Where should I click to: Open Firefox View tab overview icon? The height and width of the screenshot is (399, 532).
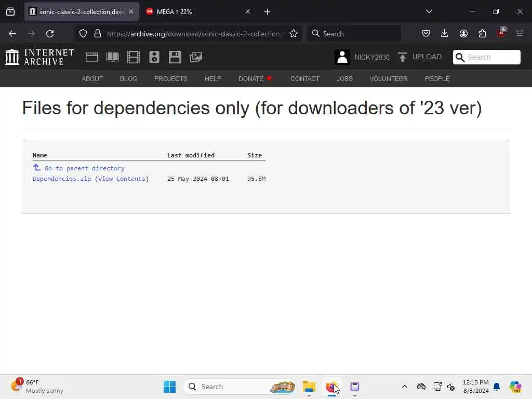10,12
